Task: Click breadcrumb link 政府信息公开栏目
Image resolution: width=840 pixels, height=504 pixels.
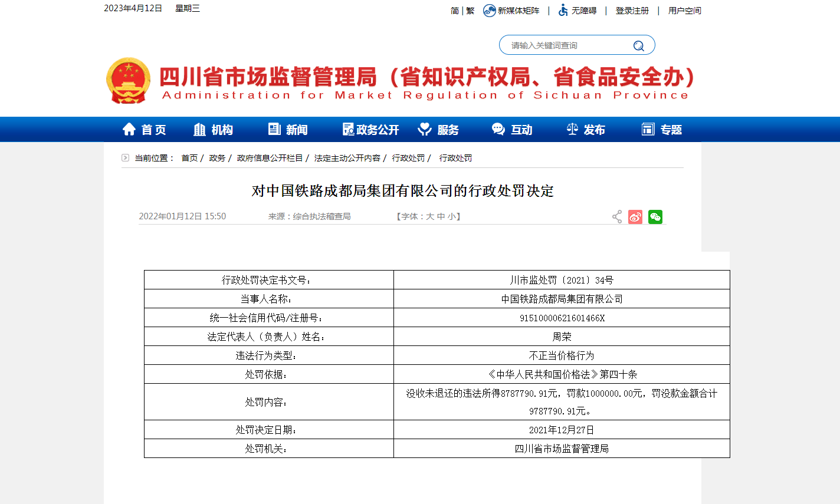Action: 270,158
